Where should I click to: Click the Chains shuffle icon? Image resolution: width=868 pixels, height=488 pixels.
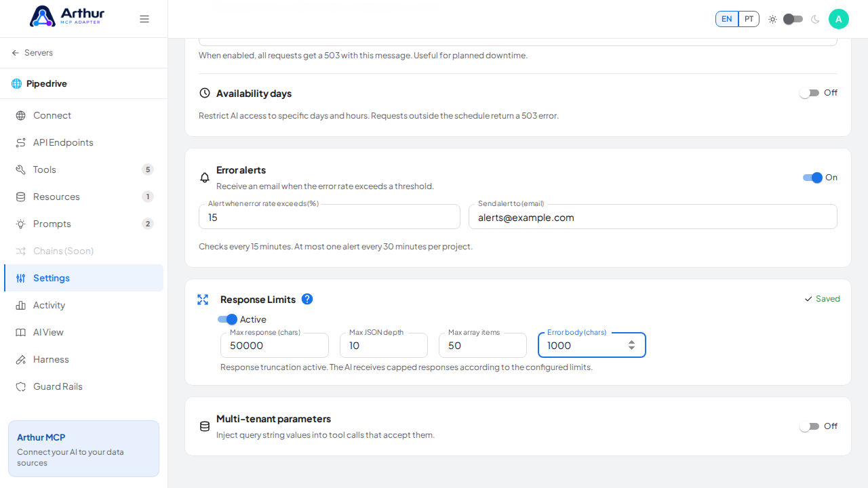(x=21, y=251)
